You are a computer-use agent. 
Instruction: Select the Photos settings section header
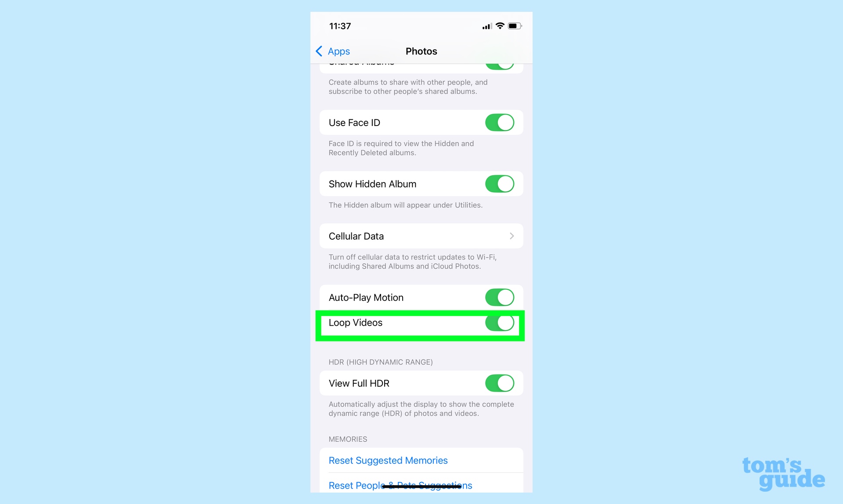(421, 51)
